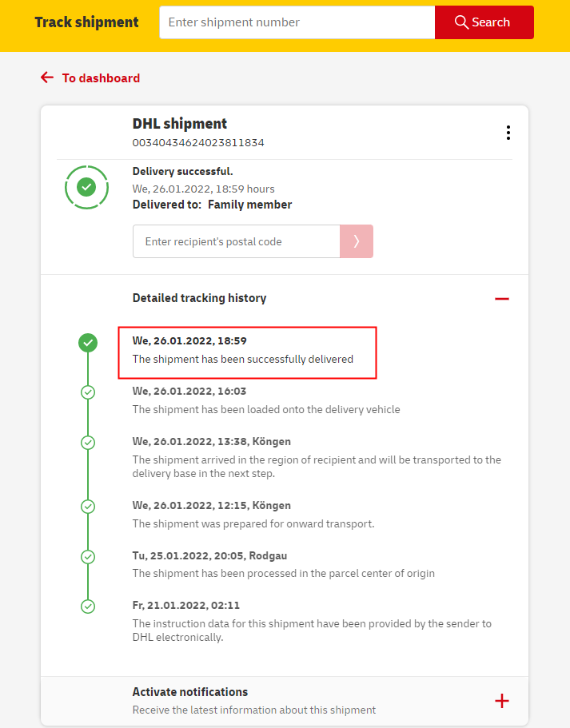Click the Detailed tracking history heading
This screenshot has height=728, width=570.
[x=199, y=298]
